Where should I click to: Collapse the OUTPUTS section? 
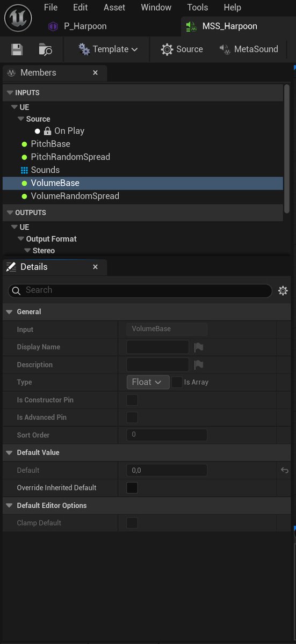coord(10,213)
